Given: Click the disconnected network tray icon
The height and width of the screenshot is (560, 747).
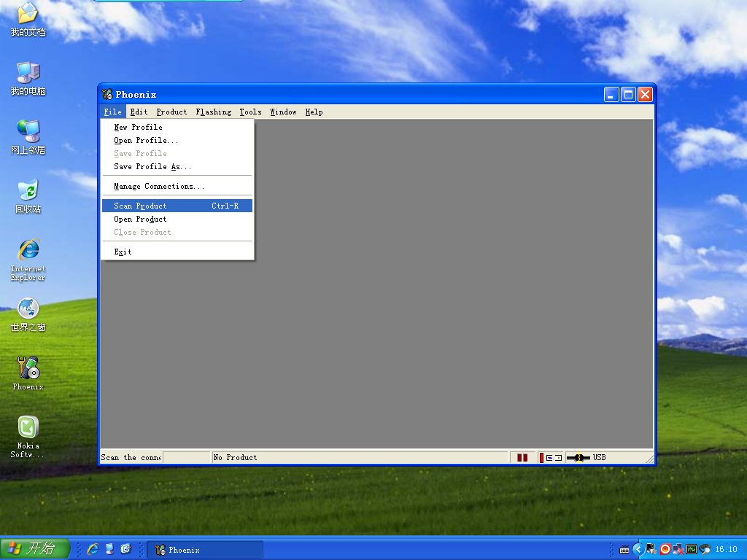Looking at the screenshot, I should tap(678, 550).
